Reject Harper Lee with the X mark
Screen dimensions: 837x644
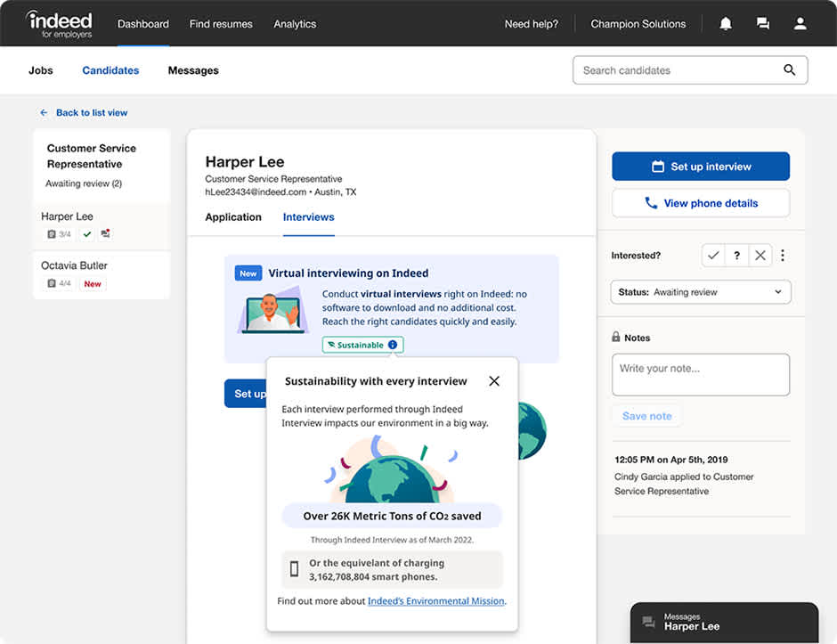pos(760,255)
